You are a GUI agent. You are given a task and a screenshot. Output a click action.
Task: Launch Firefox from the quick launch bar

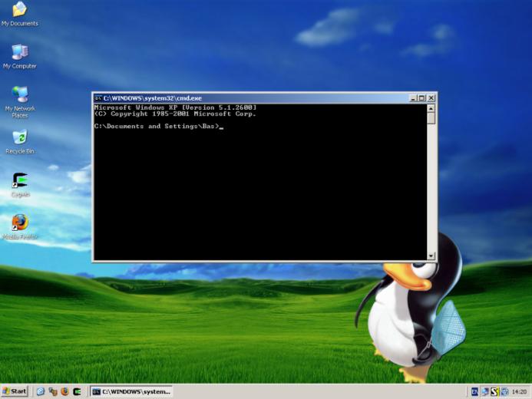pyautogui.click(x=64, y=391)
